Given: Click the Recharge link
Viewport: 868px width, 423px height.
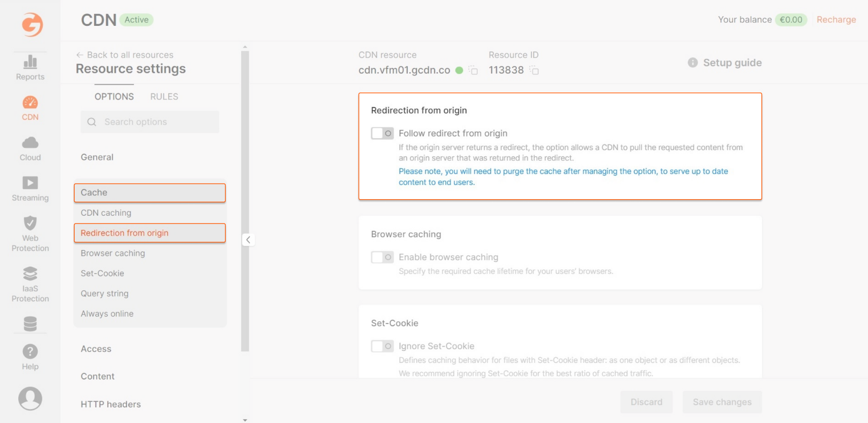Looking at the screenshot, I should (836, 19).
